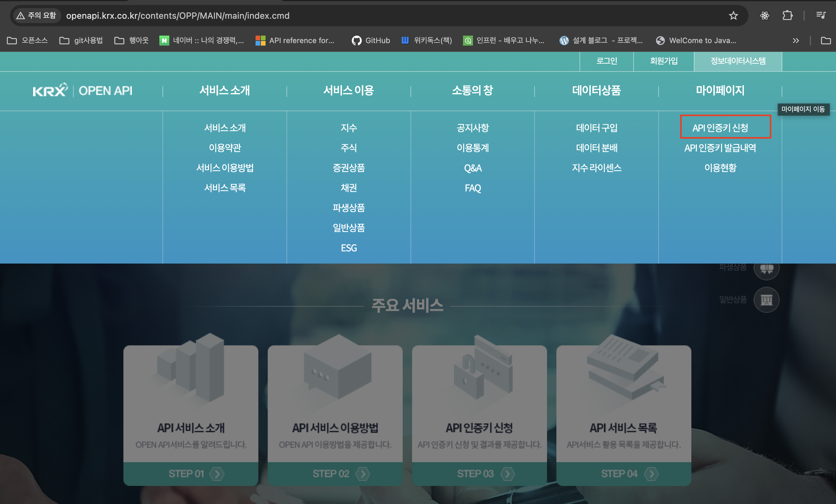Open the Microsoft 'API reference for...' bookmark
The image size is (836, 504).
pos(295,40)
